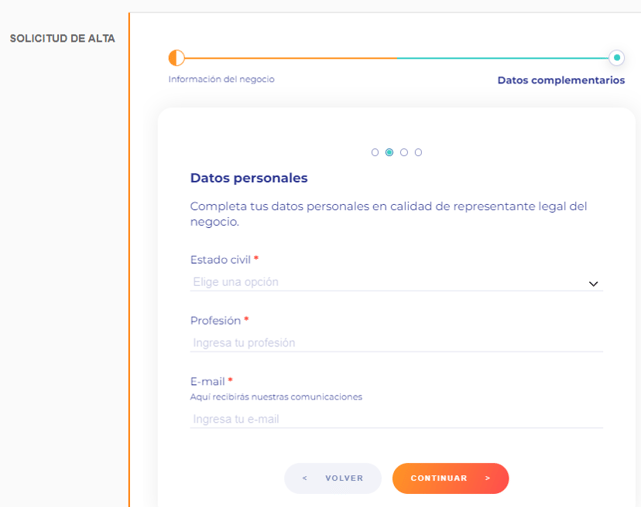Click the Estado civil label
Image resolution: width=641 pixels, height=507 pixels.
pos(220,260)
